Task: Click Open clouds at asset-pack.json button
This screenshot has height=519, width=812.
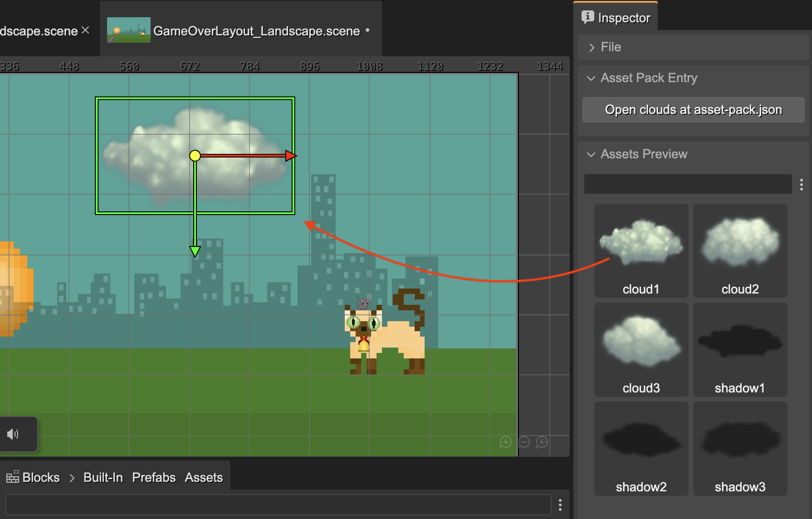Action: pyautogui.click(x=694, y=110)
